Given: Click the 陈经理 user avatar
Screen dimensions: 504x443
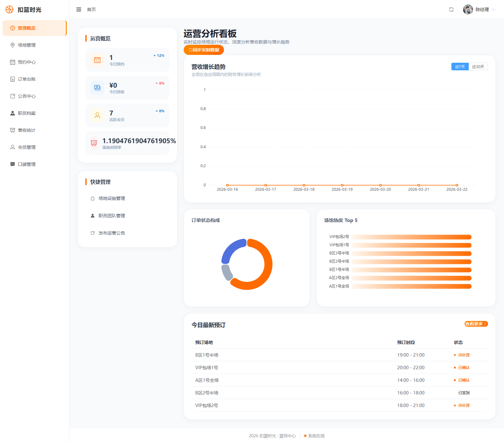Looking at the screenshot, I should (468, 9).
